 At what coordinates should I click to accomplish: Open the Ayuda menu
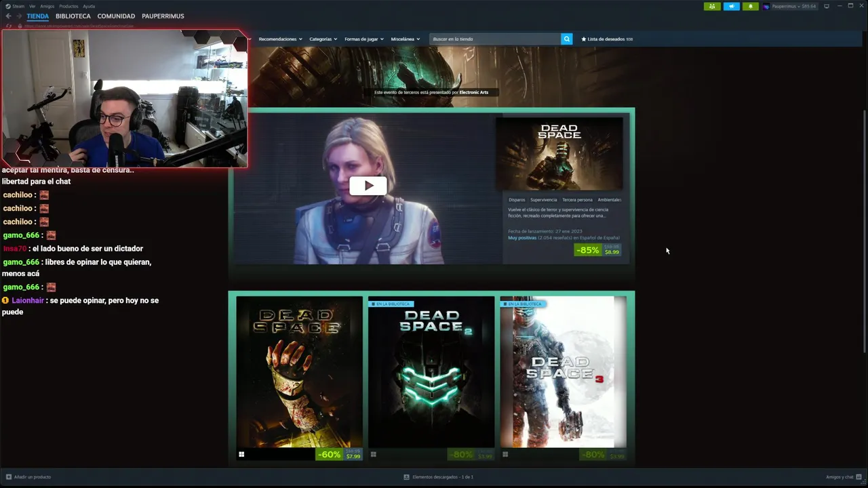pyautogui.click(x=89, y=6)
